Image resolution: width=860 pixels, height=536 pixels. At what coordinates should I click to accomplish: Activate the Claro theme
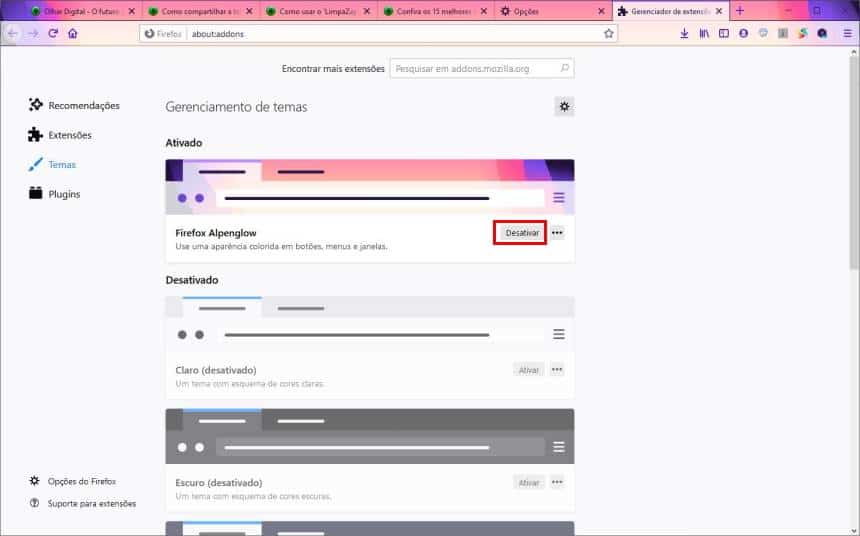pyautogui.click(x=529, y=370)
